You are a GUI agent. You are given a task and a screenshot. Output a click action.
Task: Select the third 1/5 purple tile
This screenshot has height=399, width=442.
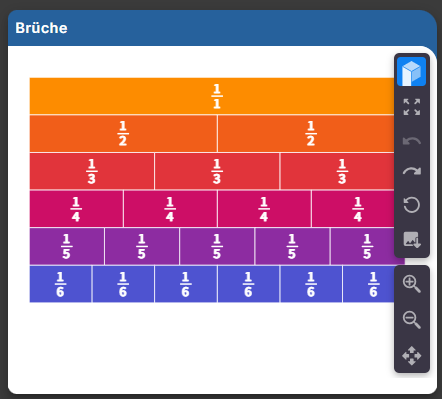click(x=217, y=246)
